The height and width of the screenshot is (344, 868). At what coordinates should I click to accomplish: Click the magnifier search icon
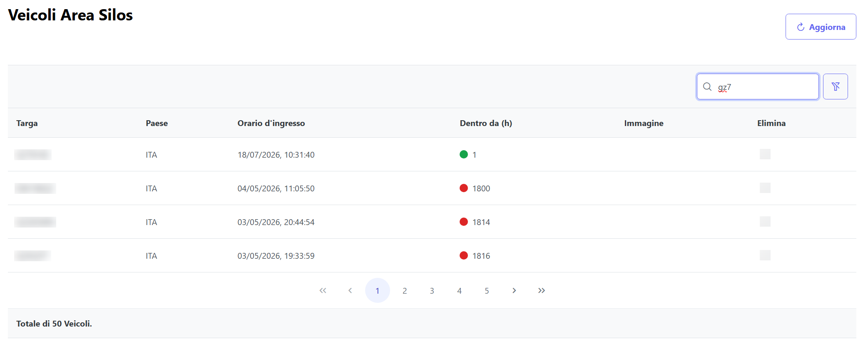pos(707,87)
